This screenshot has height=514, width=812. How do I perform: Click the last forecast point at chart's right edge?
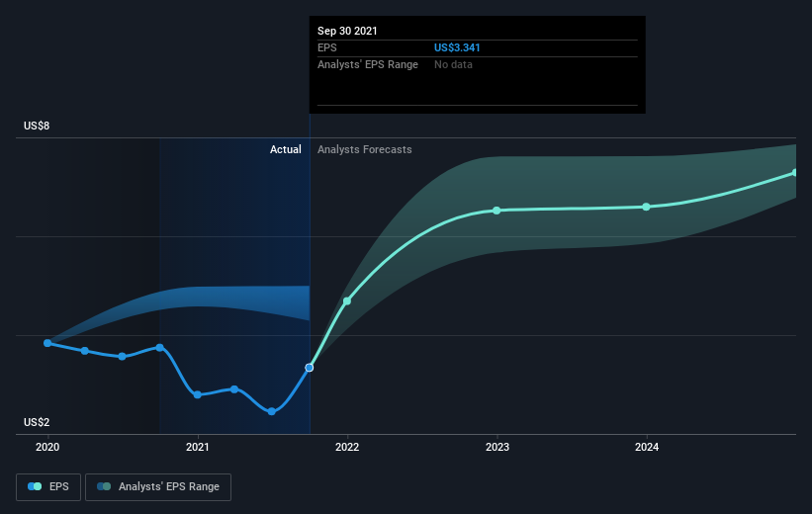[x=794, y=173]
